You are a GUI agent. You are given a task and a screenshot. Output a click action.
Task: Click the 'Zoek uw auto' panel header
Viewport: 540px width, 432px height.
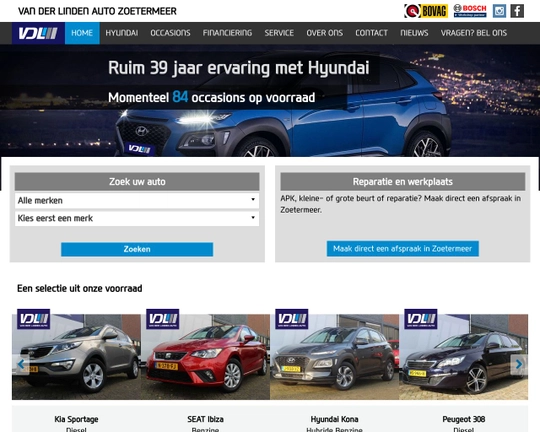[137, 182]
